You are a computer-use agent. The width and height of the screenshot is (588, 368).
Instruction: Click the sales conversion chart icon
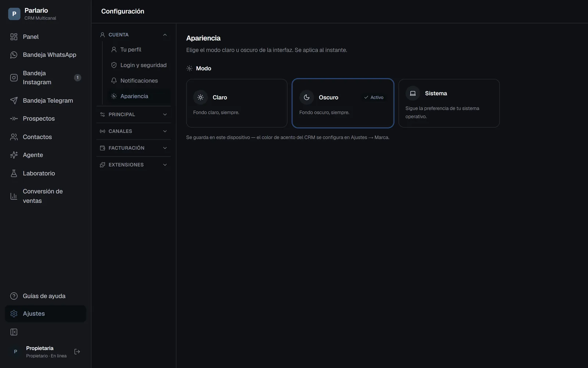[14, 196]
